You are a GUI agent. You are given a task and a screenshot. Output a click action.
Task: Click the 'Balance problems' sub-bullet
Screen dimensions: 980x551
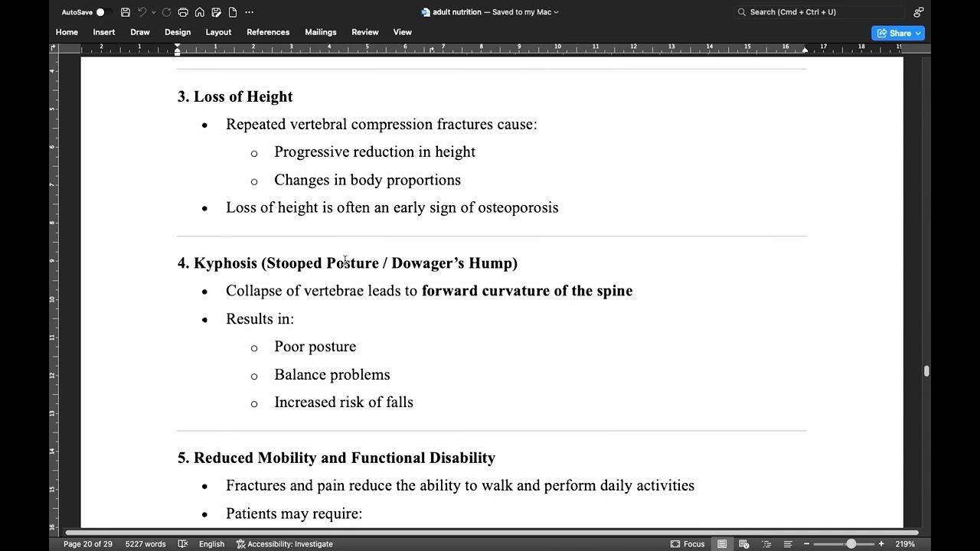332,374
